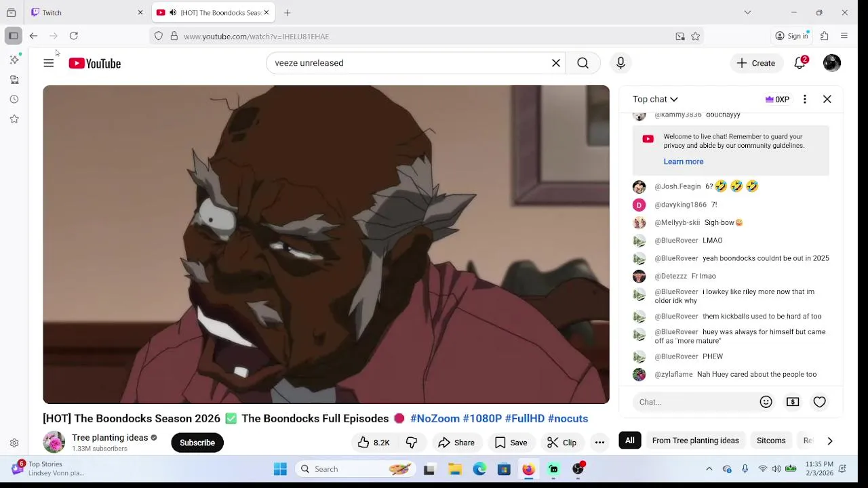Open the 11:35 PM clock calendar
Screen dimensions: 868x488
[x=819, y=468]
